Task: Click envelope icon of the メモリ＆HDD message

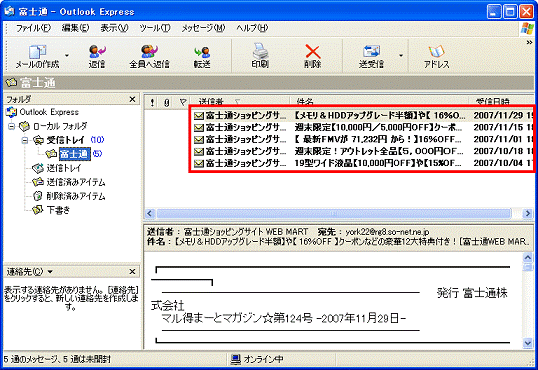Action: click(x=199, y=116)
